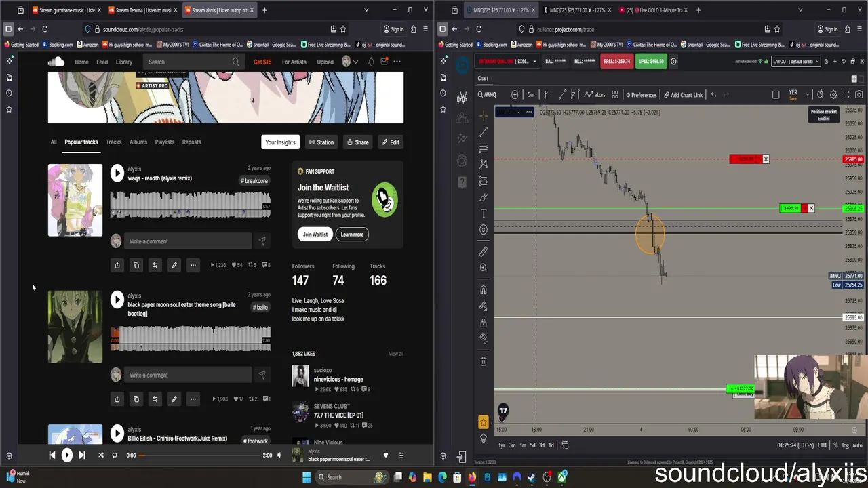Screen dimensions: 868x488
Task: Go to SoundCloud Home
Action: tap(81, 62)
